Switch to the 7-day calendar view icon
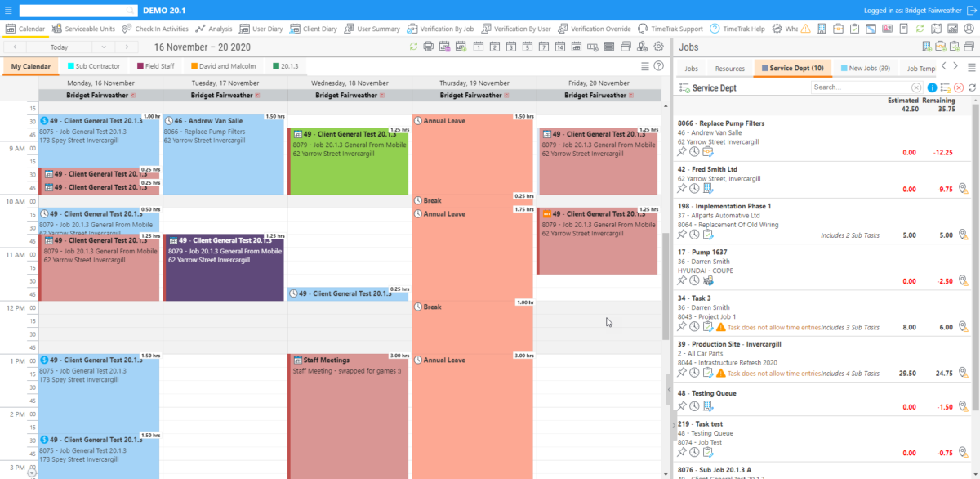Viewport: 980px width, 479px height. [x=544, y=47]
